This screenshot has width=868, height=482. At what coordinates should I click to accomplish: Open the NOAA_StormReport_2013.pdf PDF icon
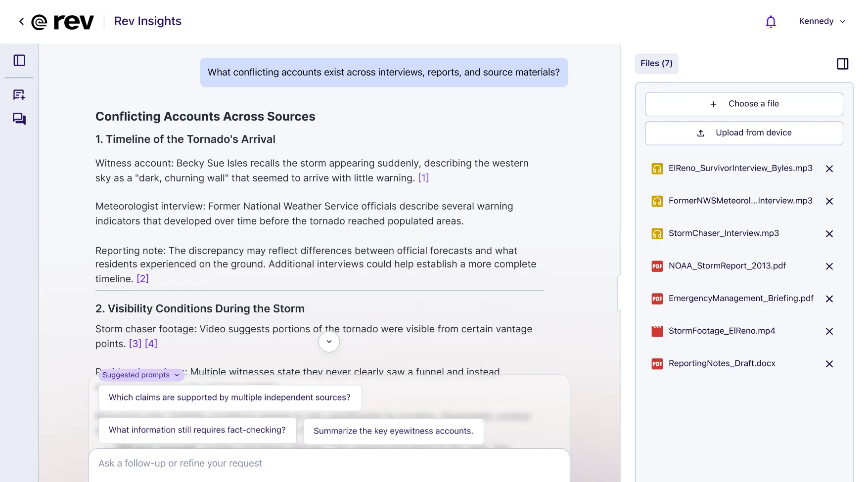(x=657, y=266)
